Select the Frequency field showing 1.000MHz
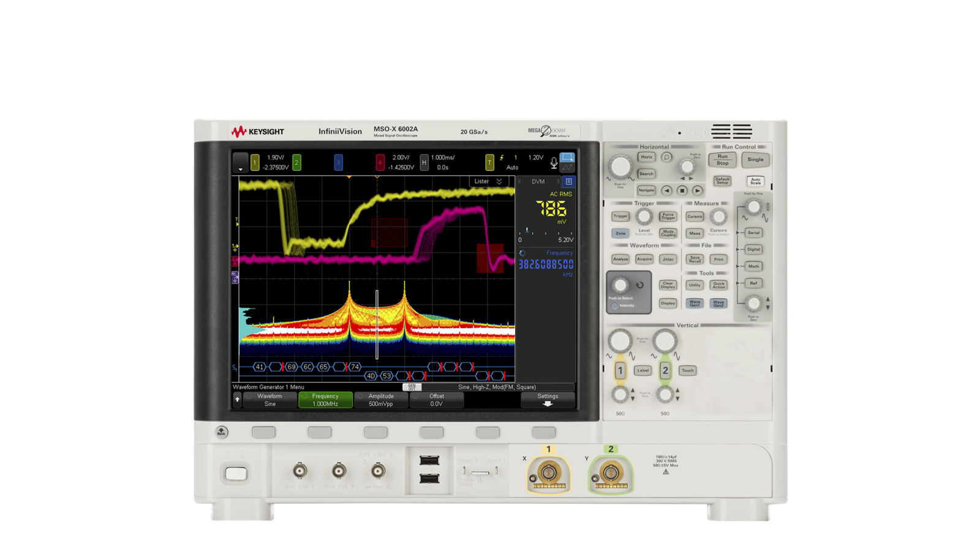Viewport: 980px width, 551px height. point(325,399)
